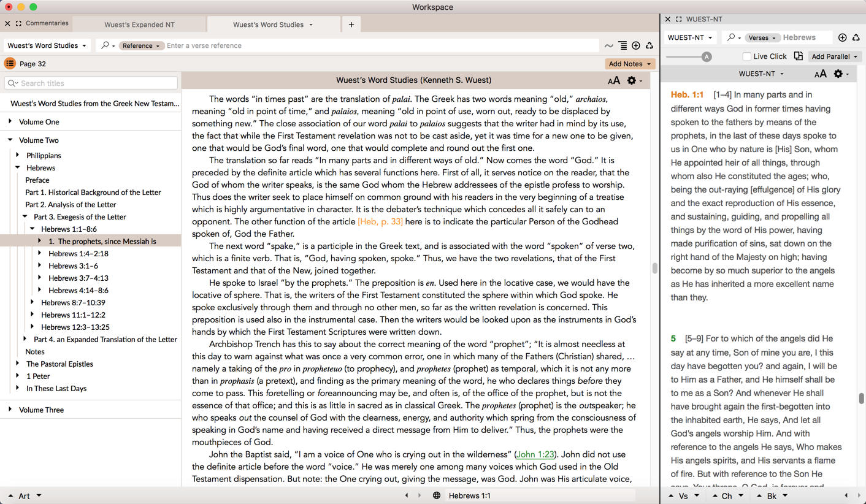The image size is (866, 504).
Task: Go to next chapter with Ch down arrow
Action: [x=741, y=495]
